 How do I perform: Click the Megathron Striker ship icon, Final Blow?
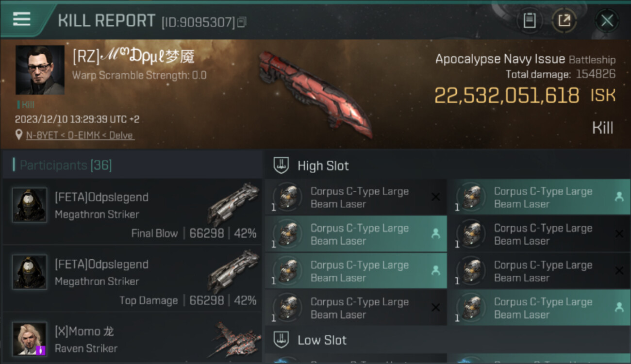pyautogui.click(x=233, y=204)
